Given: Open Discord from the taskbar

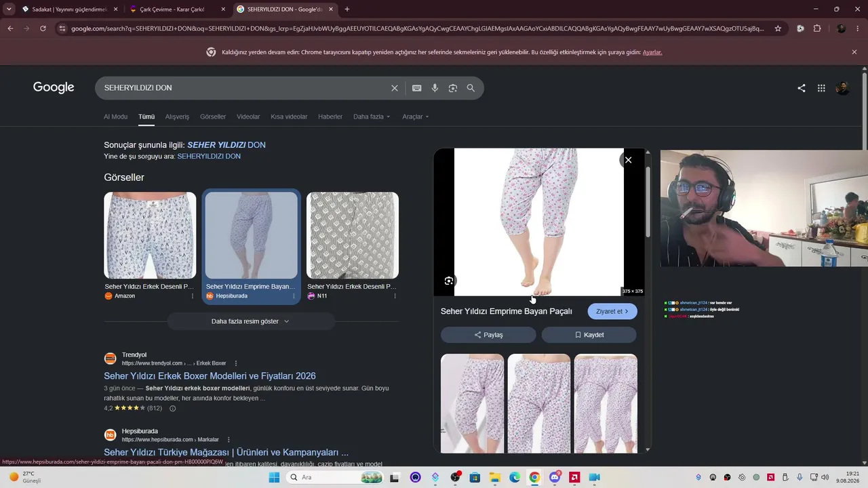Looking at the screenshot, I should coord(555,477).
